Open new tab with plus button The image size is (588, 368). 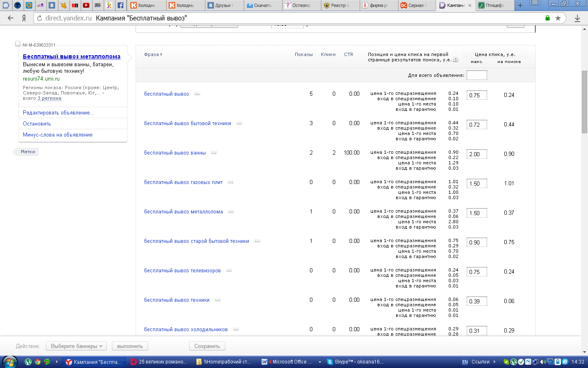pyautogui.click(x=520, y=5)
